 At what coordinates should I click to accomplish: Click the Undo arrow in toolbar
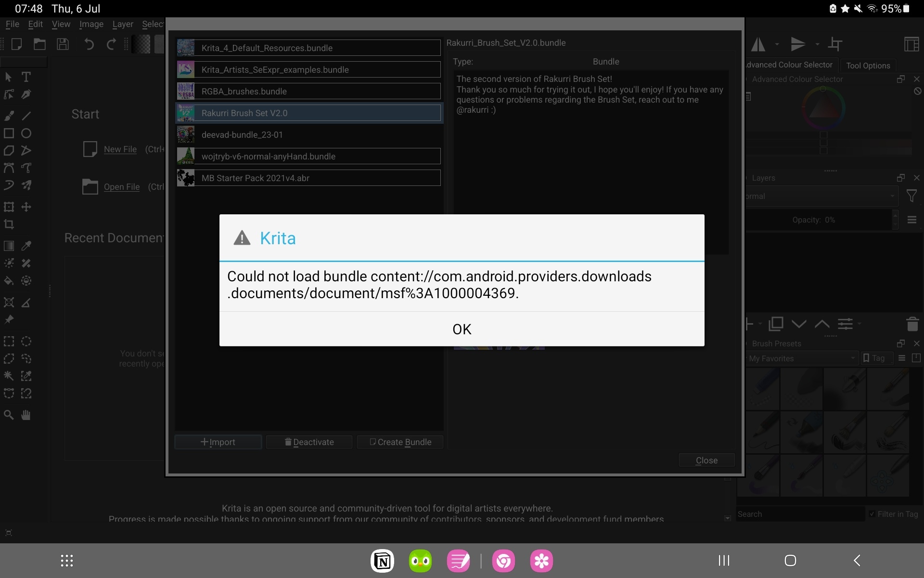coord(89,44)
